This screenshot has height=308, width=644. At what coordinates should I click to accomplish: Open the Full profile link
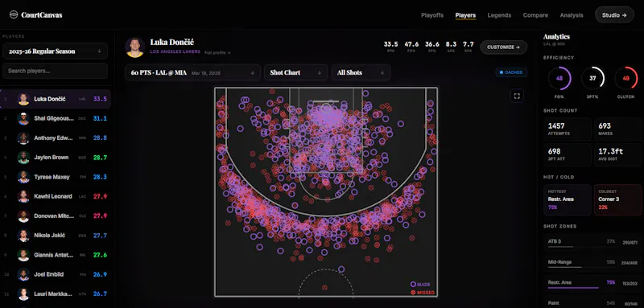[217, 52]
